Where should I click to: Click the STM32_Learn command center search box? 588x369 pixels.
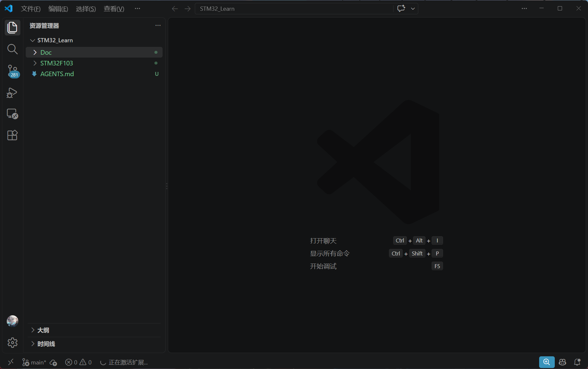pyautogui.click(x=294, y=9)
